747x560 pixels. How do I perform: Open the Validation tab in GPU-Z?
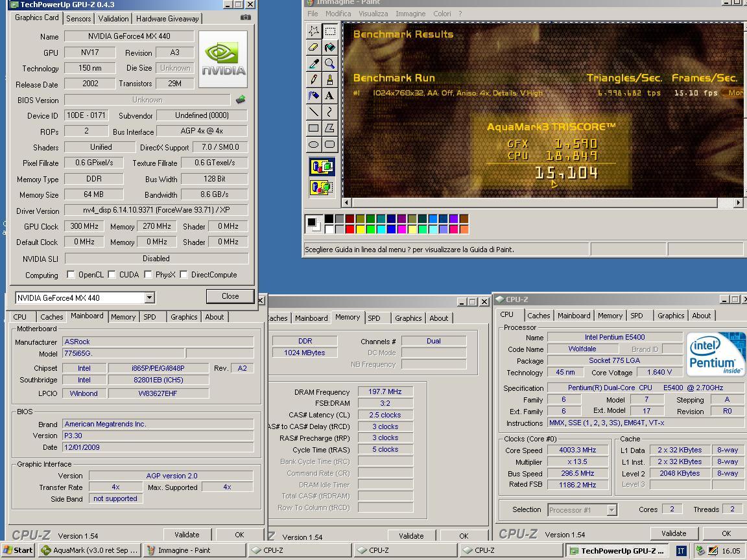[x=113, y=19]
